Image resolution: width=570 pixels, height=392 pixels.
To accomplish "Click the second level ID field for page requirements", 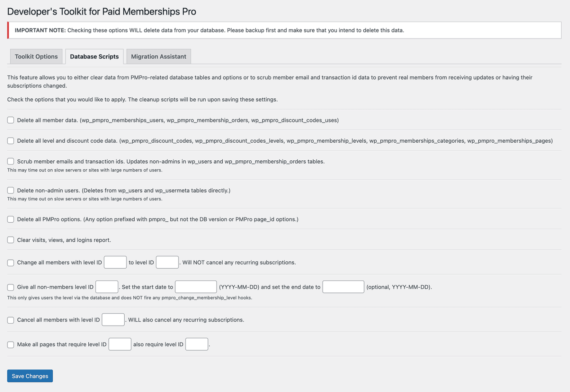I will point(197,344).
